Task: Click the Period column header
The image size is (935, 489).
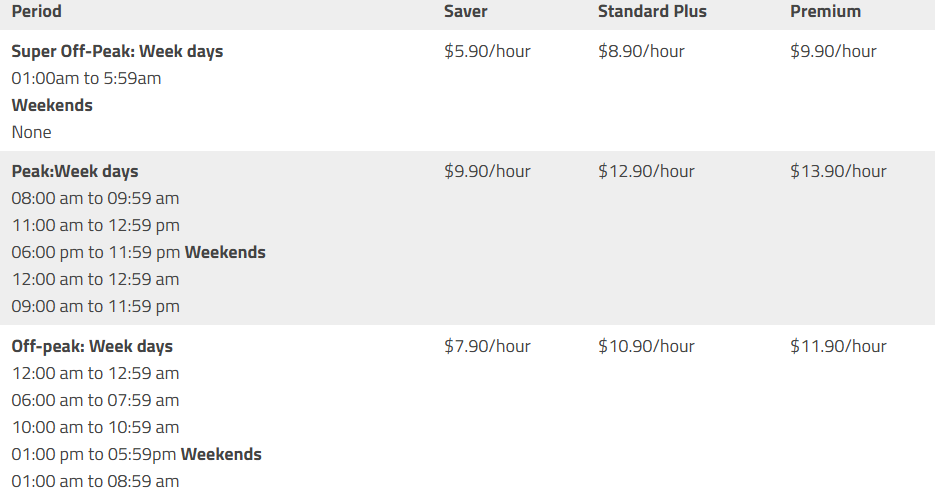Action: pos(36,11)
